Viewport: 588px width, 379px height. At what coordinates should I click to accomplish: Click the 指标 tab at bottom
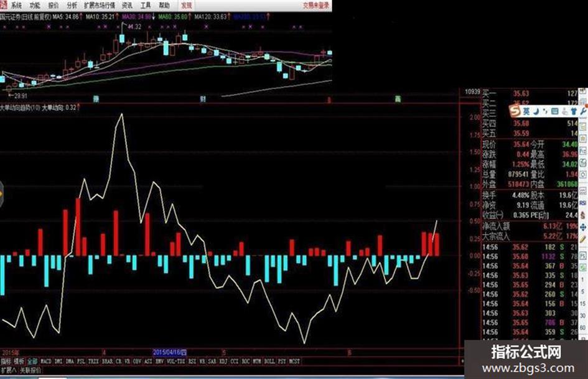coord(6,362)
